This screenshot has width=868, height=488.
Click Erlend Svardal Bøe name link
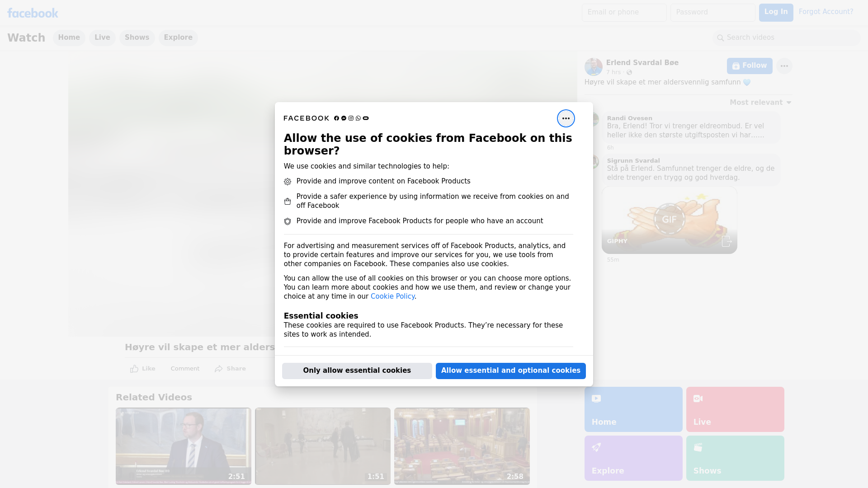tap(642, 63)
